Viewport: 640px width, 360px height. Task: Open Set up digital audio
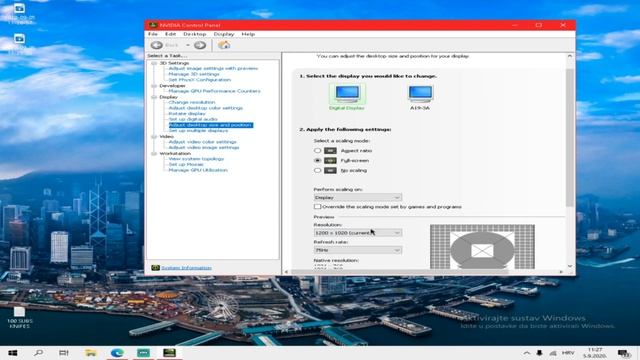tap(193, 119)
